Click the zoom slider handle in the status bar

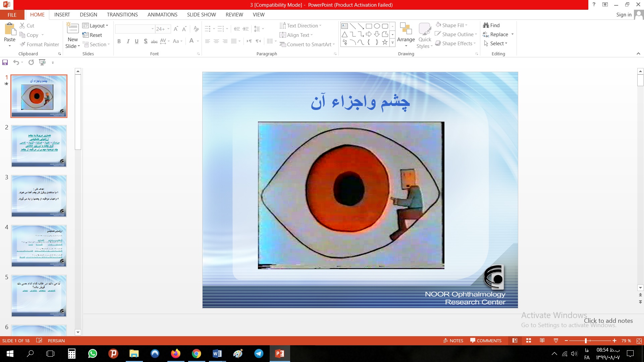point(586,341)
